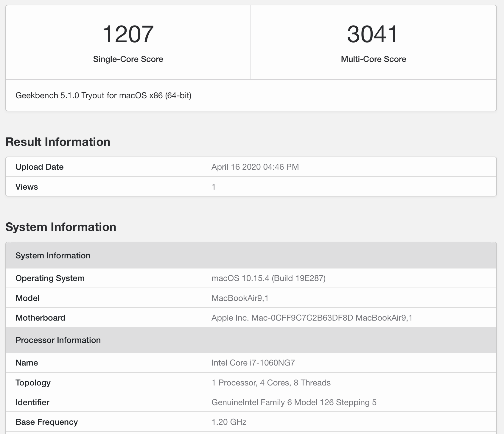This screenshot has height=434, width=504.
Task: Click the Model row label
Action: 27,298
